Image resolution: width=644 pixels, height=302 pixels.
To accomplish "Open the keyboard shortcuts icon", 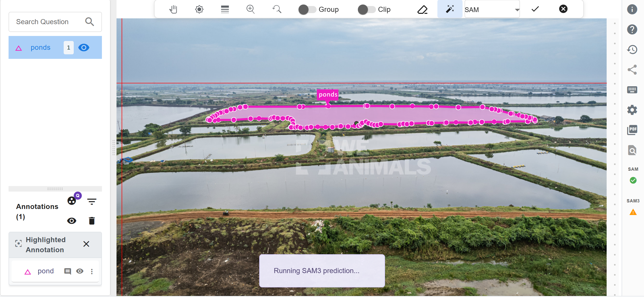I will tap(632, 90).
